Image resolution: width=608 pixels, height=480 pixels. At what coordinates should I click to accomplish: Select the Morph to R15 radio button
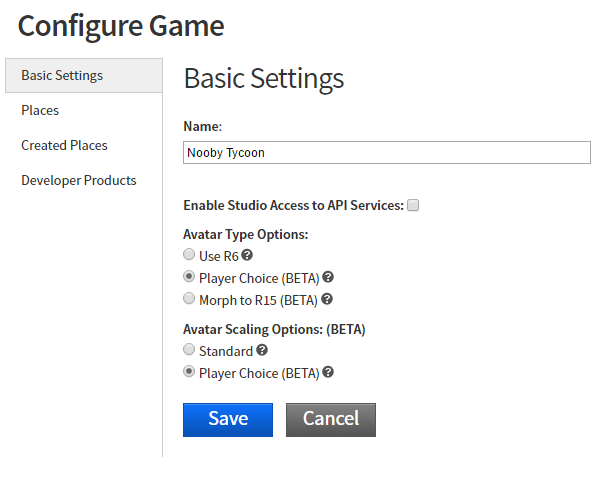point(189,299)
